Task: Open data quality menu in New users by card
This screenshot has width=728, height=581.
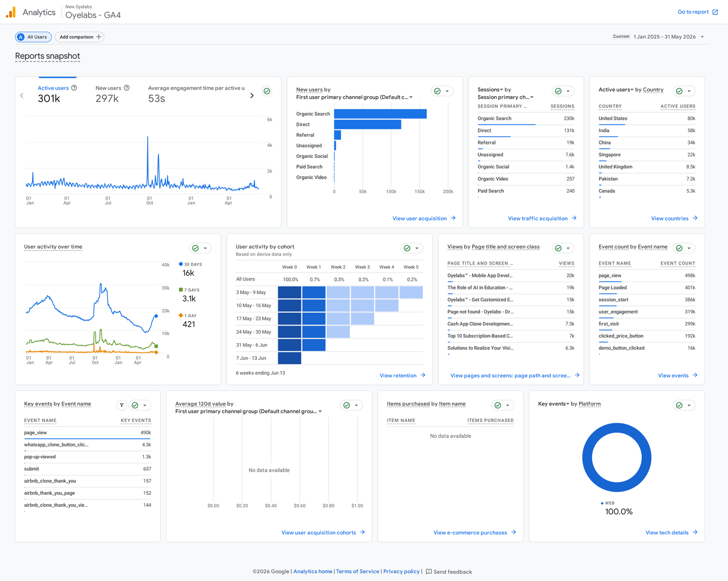Action: point(443,91)
